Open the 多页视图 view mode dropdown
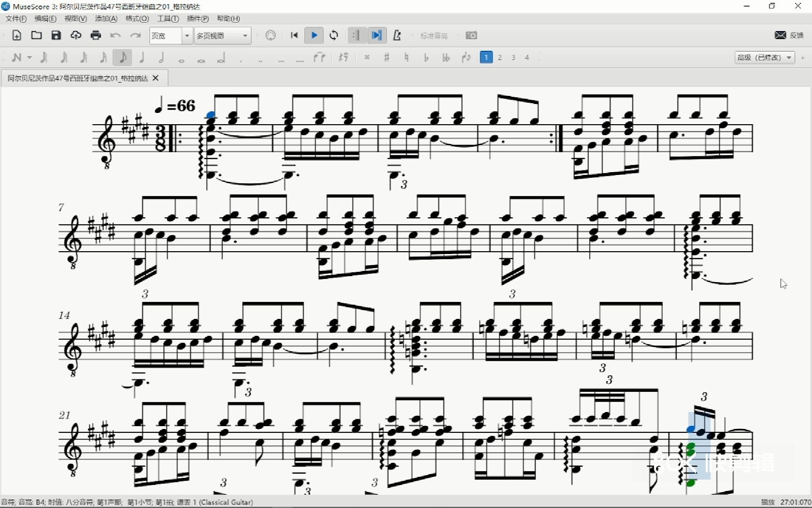 223,36
